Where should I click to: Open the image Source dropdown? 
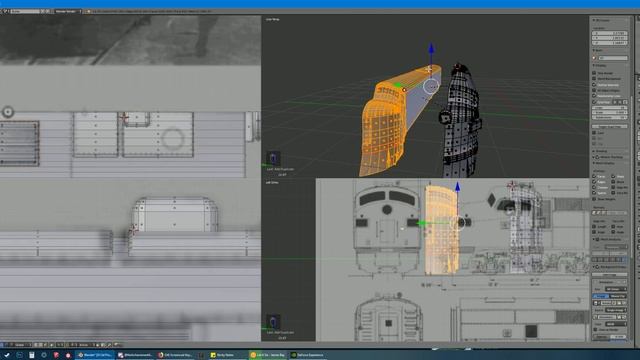pyautogui.click(x=616, y=310)
